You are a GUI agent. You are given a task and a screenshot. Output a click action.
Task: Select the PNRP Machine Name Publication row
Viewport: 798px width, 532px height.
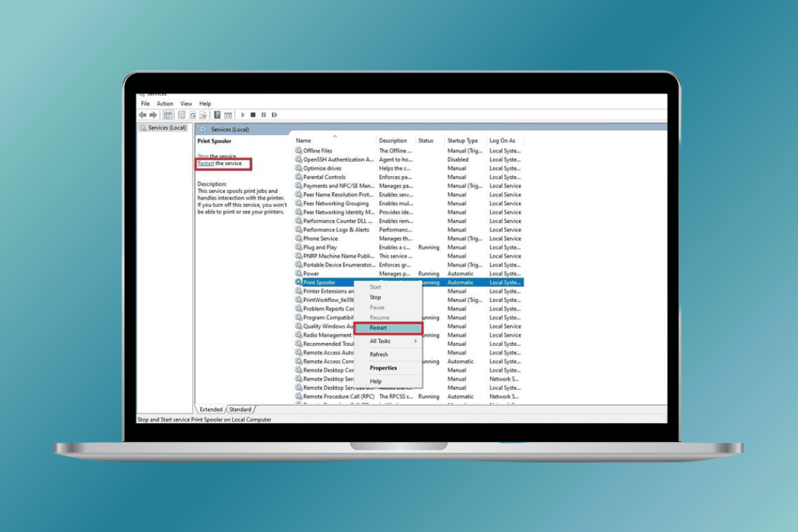[409, 256]
